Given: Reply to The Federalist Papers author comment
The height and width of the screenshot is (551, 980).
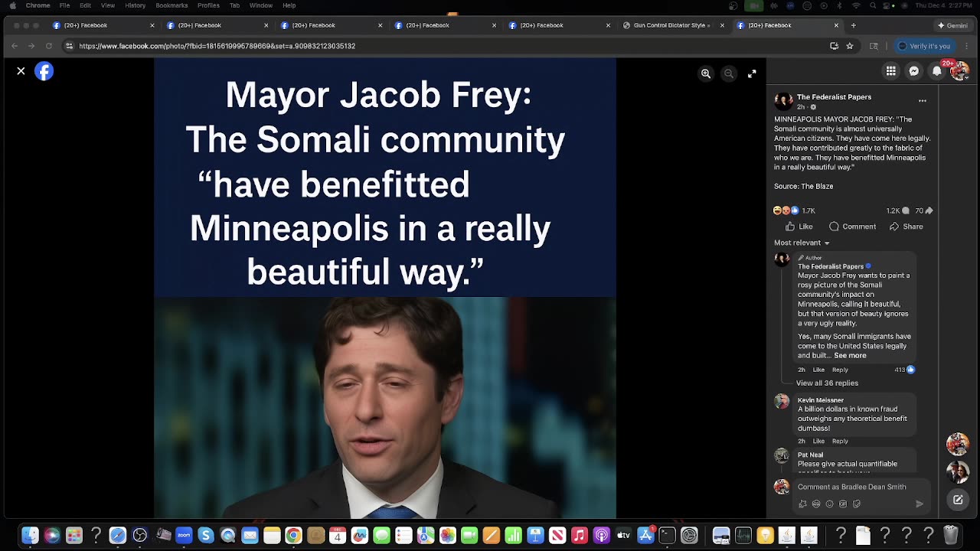Looking at the screenshot, I should click(840, 370).
